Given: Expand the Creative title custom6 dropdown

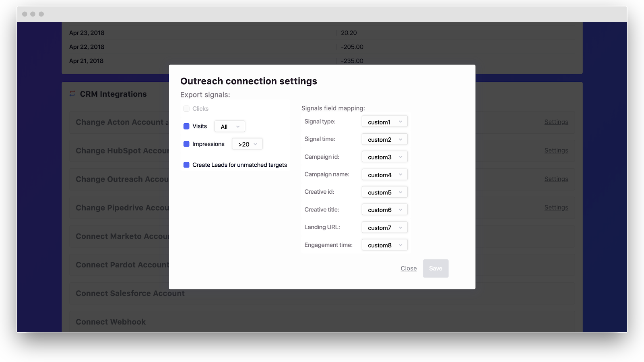Looking at the screenshot, I should click(384, 210).
